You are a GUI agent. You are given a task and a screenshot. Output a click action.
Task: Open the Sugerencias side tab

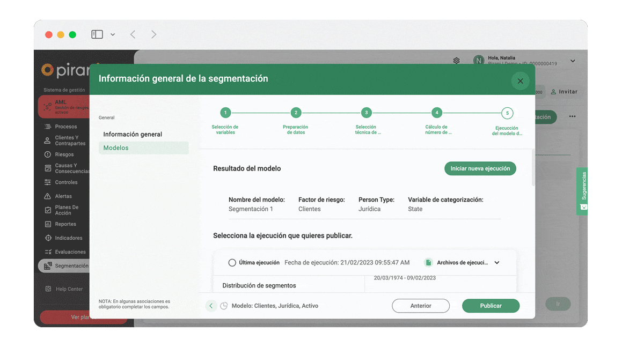pyautogui.click(x=583, y=191)
